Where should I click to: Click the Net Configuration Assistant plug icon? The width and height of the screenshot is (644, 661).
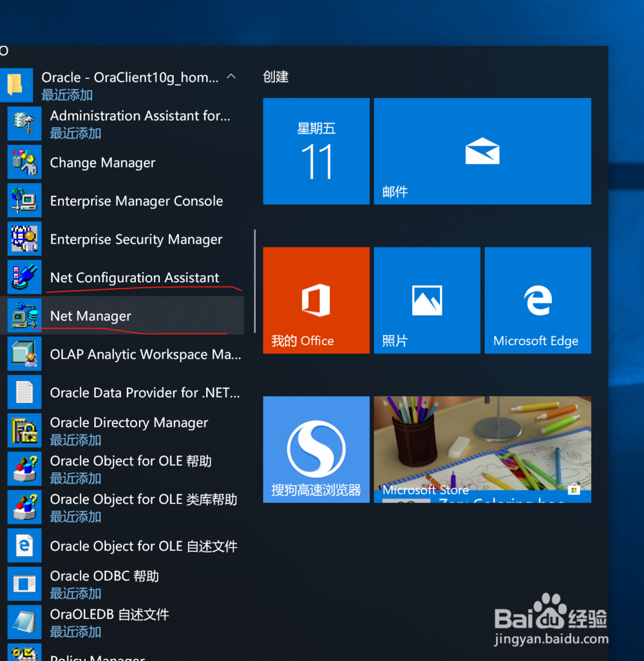click(x=24, y=277)
